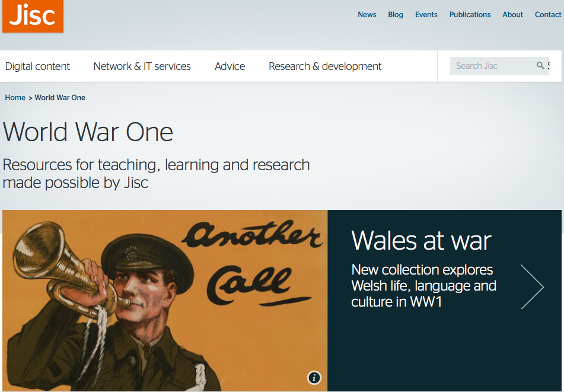The image size is (564, 392).
Task: Go to the Events page
Action: click(426, 15)
